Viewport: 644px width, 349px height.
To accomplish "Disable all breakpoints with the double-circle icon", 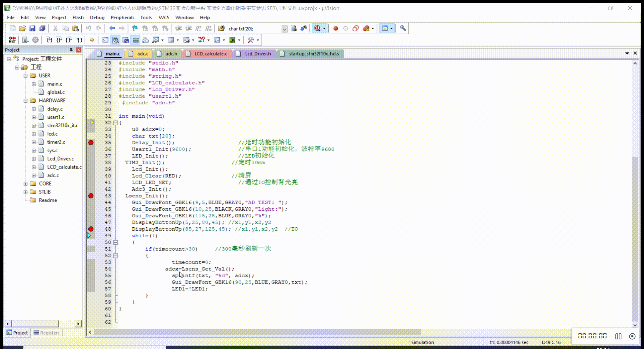I will pyautogui.click(x=356, y=29).
